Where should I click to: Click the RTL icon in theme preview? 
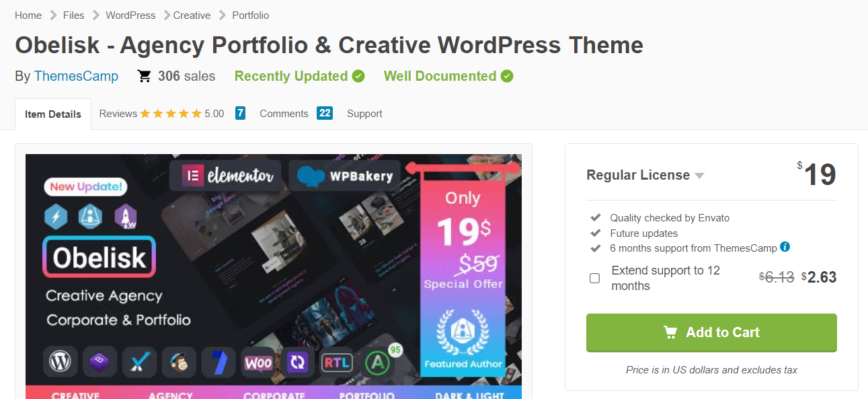[x=337, y=363]
